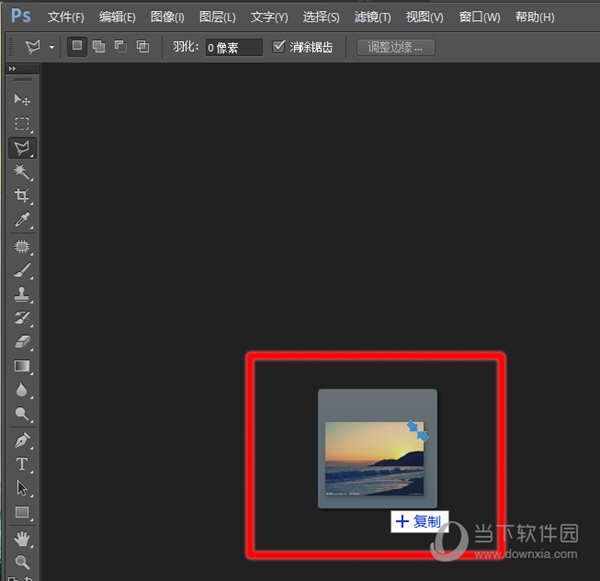The width and height of the screenshot is (600, 581).
Task: Select the Pen tool
Action: tap(22, 440)
